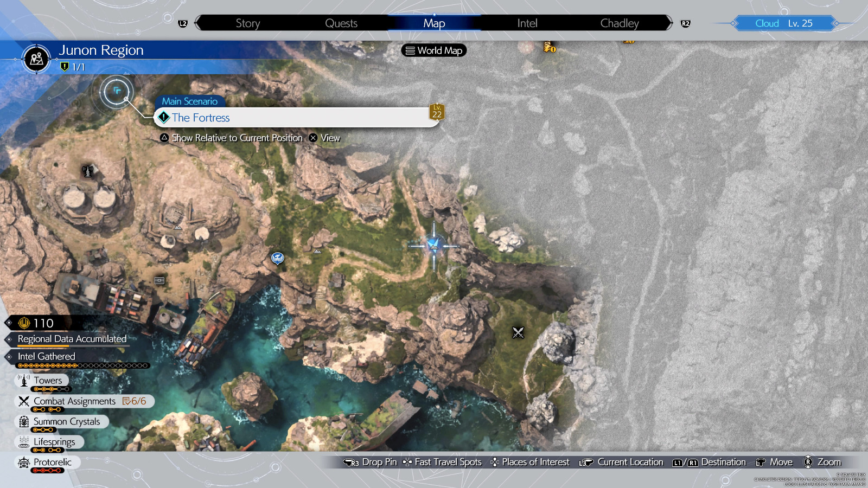The width and height of the screenshot is (868, 488).
Task: Click the Summon Crystals sidebar icon
Action: point(23,421)
